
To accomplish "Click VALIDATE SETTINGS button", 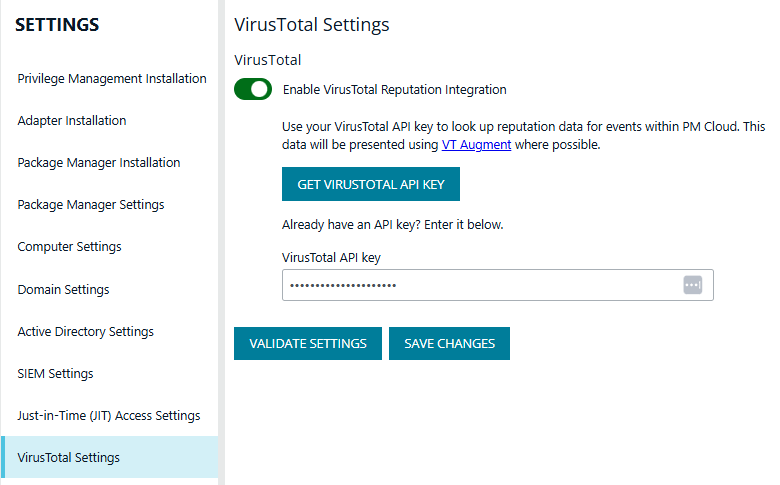I will pyautogui.click(x=308, y=343).
